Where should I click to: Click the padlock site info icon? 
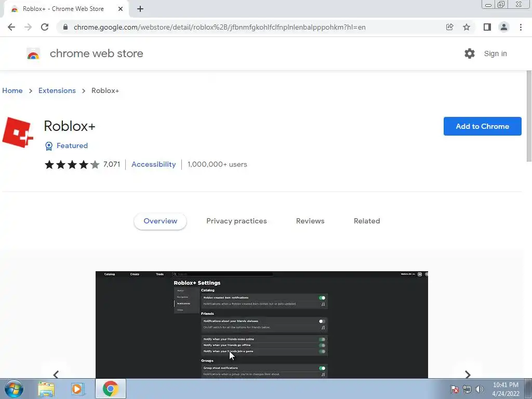click(x=65, y=27)
